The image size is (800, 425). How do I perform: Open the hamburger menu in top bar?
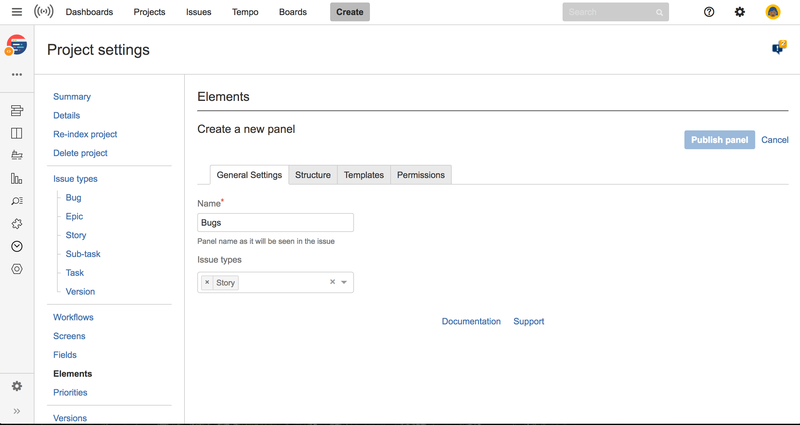[x=16, y=12]
